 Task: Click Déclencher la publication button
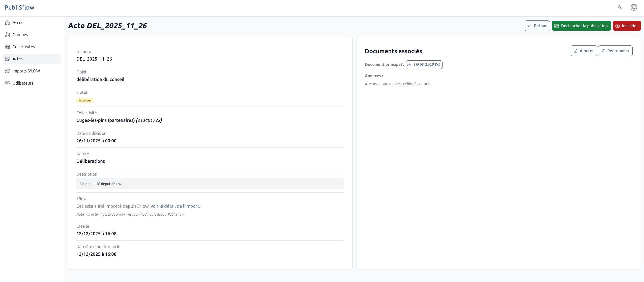pos(581,26)
